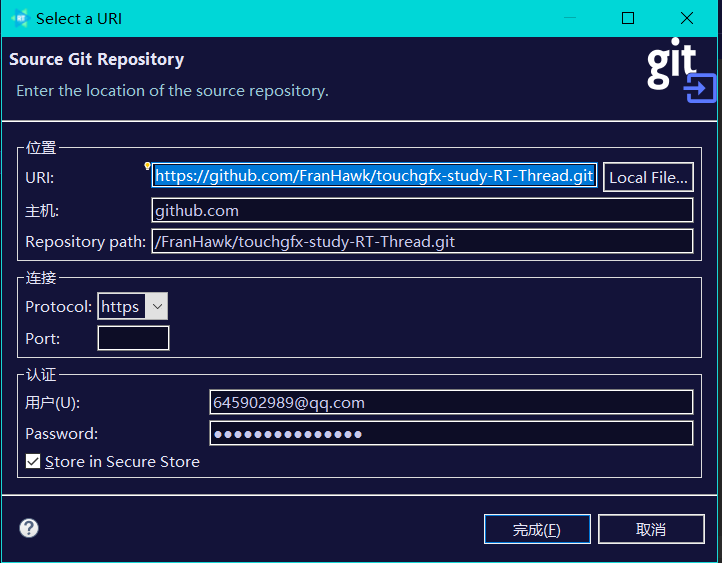Click the 主机: label
Viewport: 722px width, 563px height.
pos(42,211)
